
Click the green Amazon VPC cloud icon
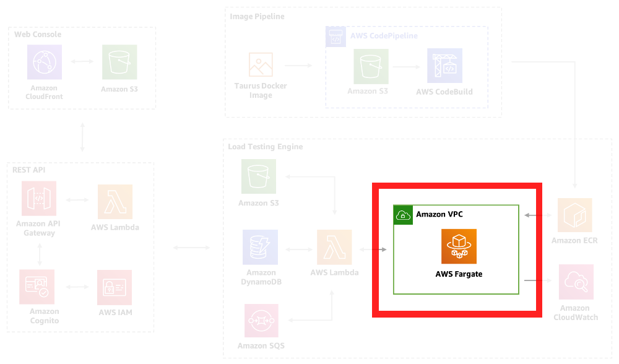tap(403, 215)
